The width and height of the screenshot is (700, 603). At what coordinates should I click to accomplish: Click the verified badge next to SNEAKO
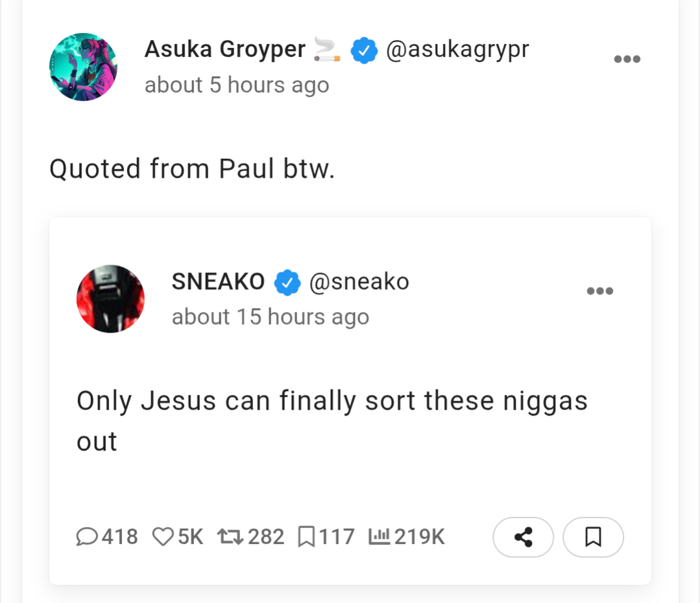point(287,283)
